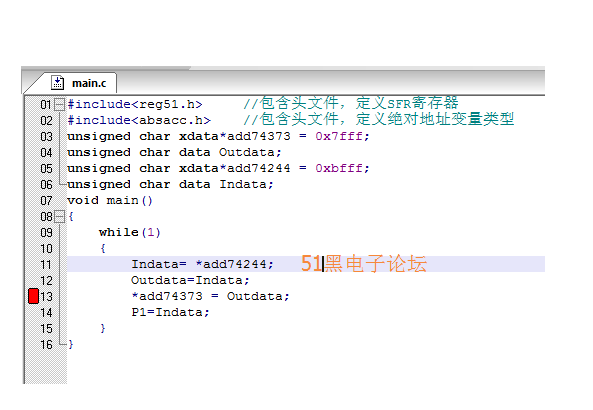This screenshot has height=410, width=593.
Task: Click on the #include<reg51.h> line
Action: tap(135, 104)
